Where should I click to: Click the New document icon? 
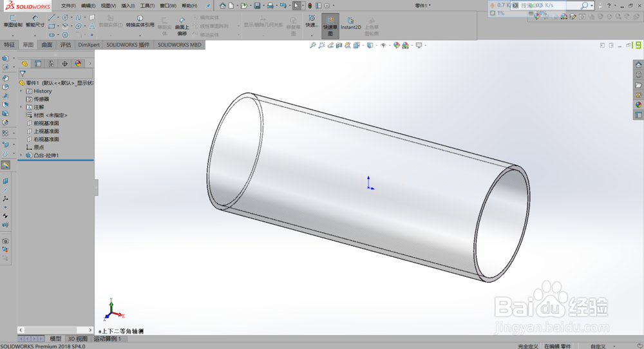click(x=231, y=6)
